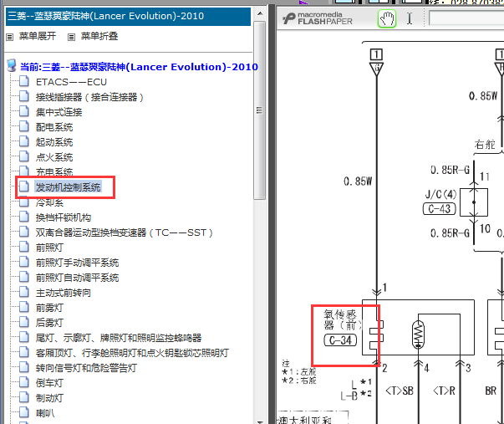The width and height of the screenshot is (504, 424).
Task: Select the FlashPaper text selection tool
Action: click(x=410, y=18)
